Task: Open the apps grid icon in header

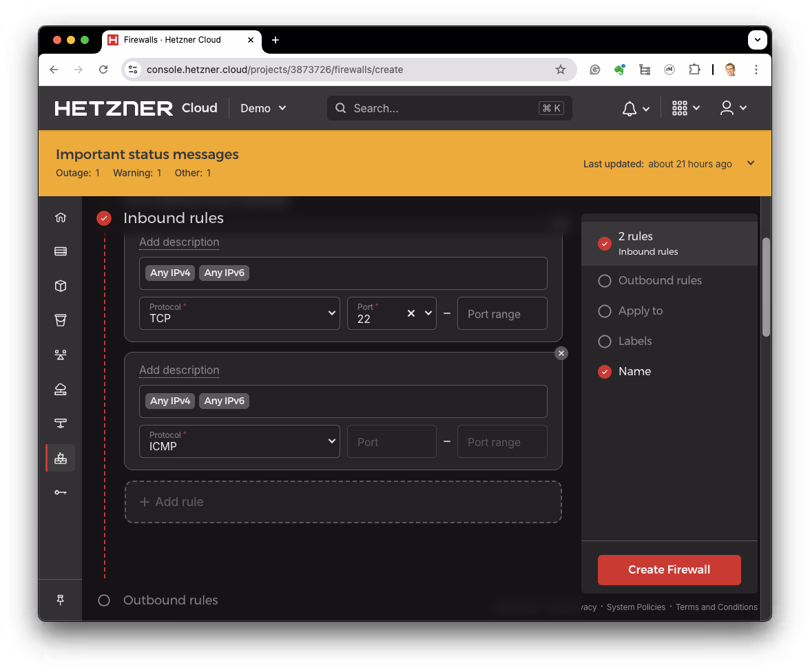Action: (x=681, y=108)
